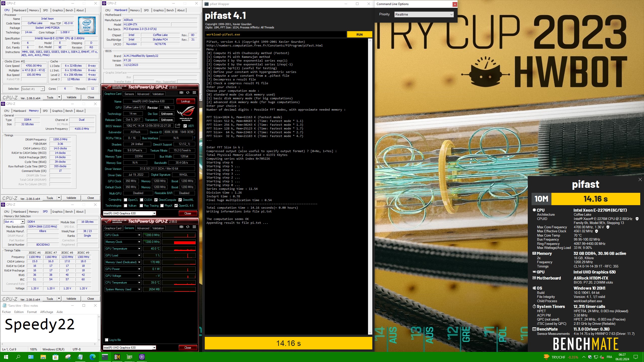Click the Bus Interface question mark in GPU-Z
This screenshot has height=362, width=644.
coord(194,138)
